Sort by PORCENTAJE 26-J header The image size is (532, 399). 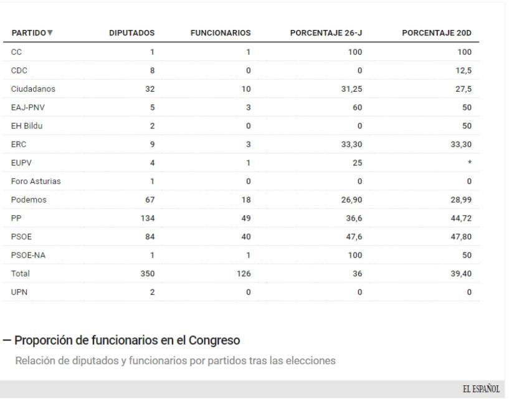point(326,32)
